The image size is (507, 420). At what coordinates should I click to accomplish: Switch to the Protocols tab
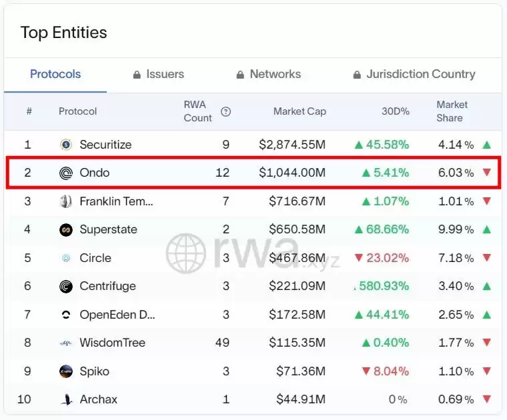[x=55, y=75]
